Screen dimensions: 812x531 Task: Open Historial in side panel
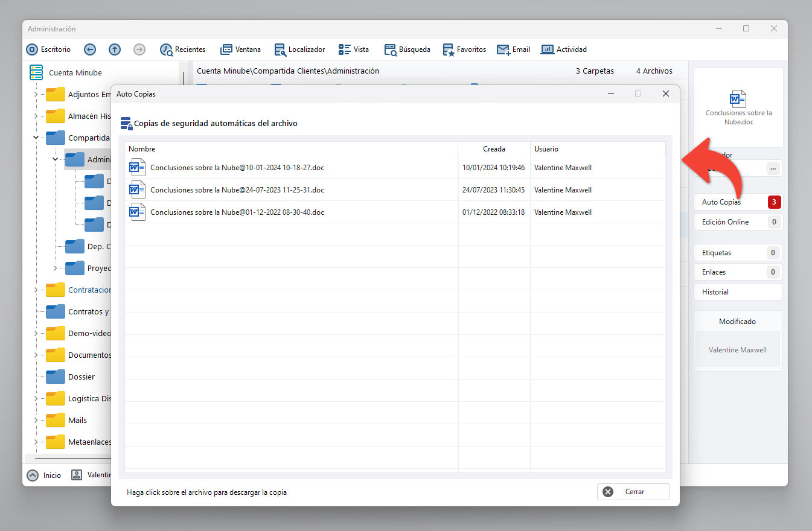click(738, 292)
